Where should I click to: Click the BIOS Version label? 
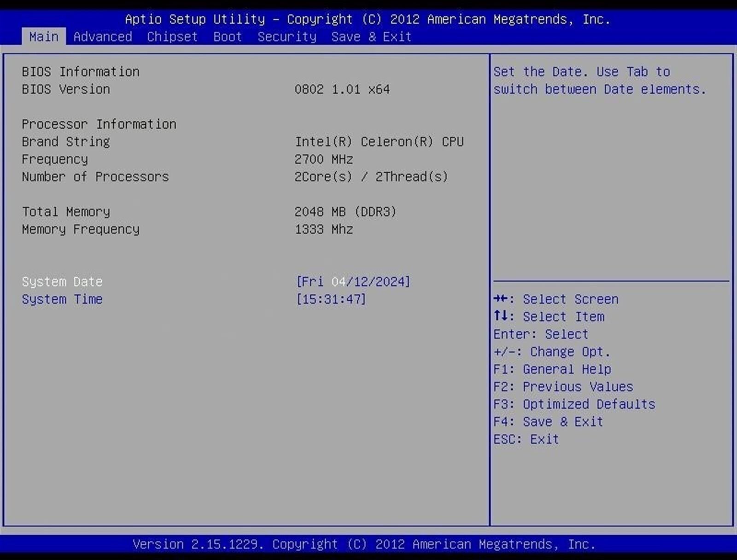(66, 89)
